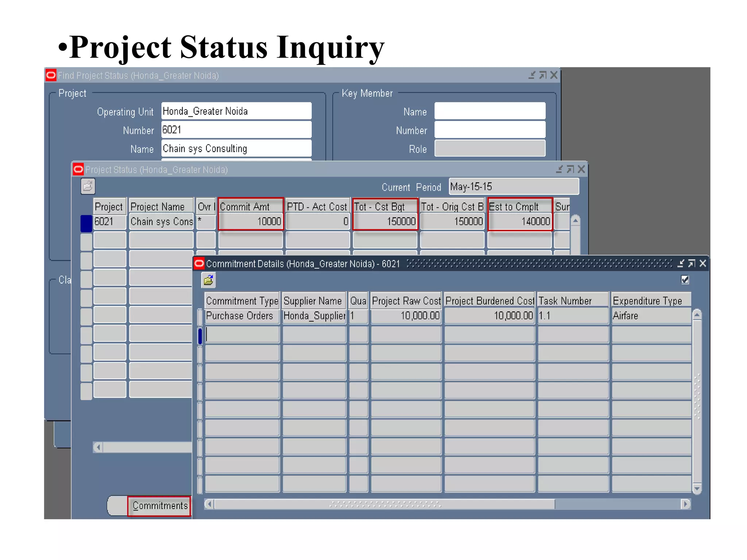Click the folder icon in Project Status window
747x560 pixels.
[x=88, y=187]
